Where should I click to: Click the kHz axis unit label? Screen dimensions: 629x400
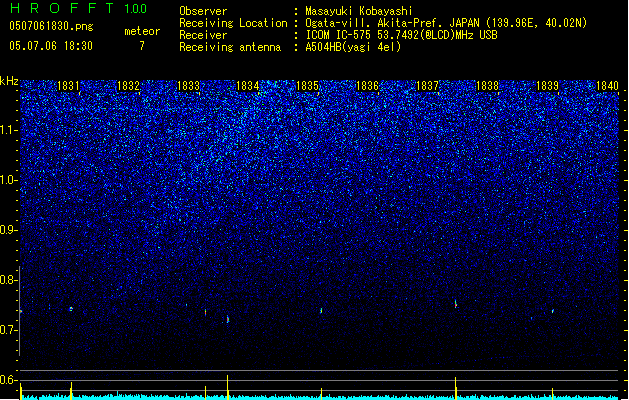[9, 81]
